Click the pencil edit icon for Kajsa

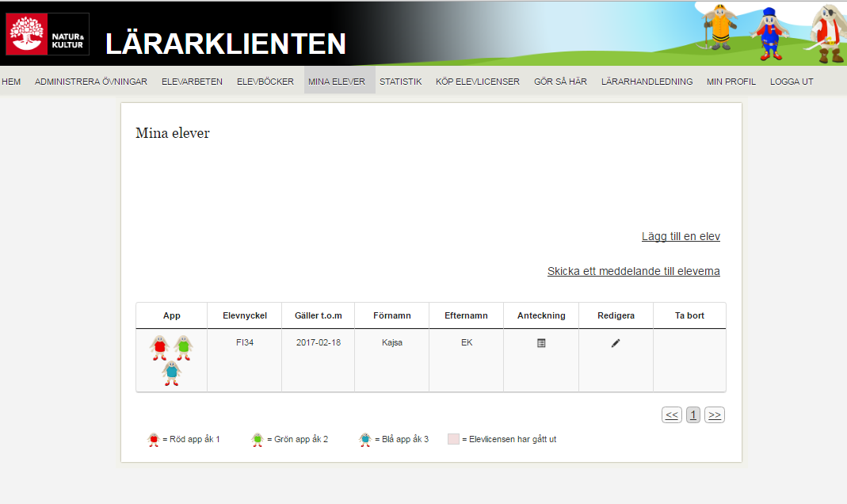pos(616,343)
